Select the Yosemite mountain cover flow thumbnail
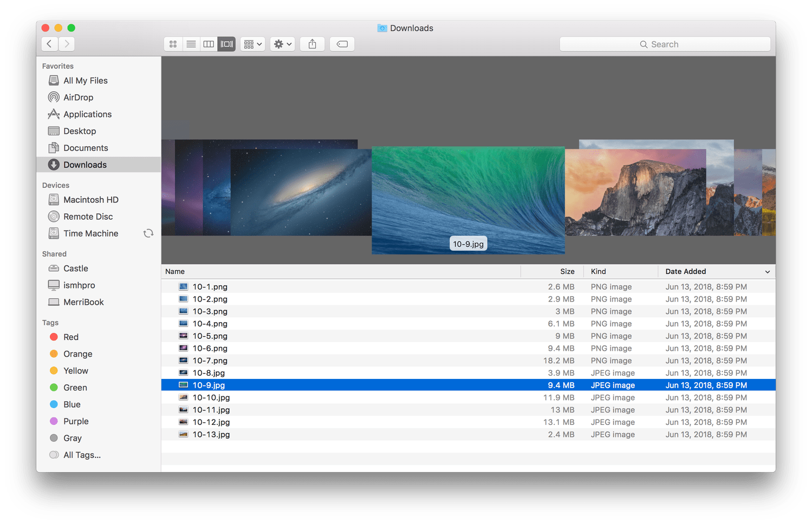This screenshot has width=812, height=524. click(635, 193)
